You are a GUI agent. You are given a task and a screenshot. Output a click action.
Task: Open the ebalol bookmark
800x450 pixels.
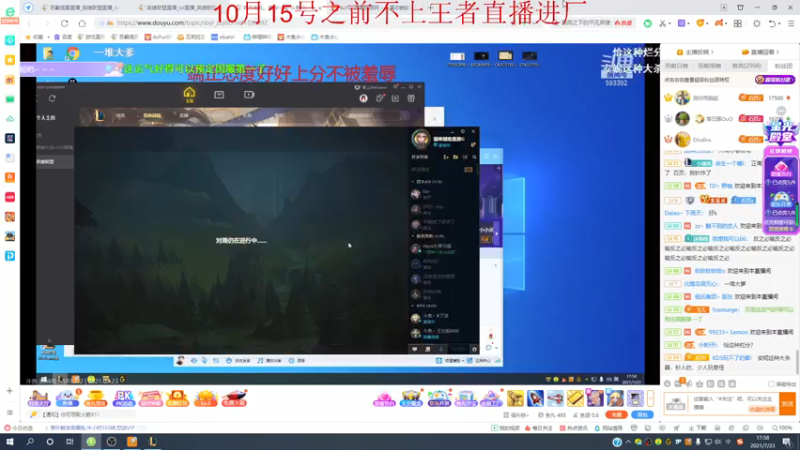[223, 37]
